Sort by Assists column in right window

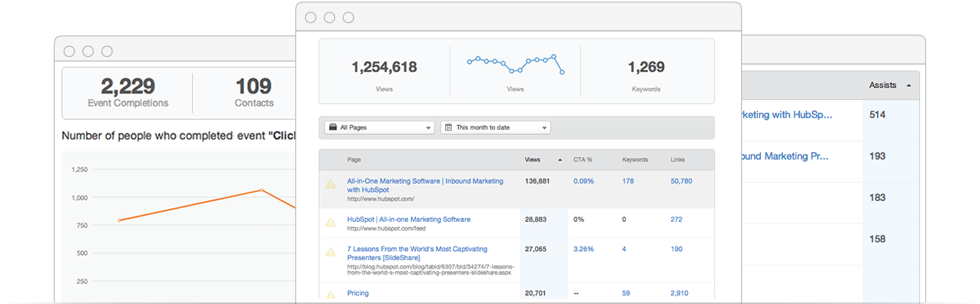(882, 85)
